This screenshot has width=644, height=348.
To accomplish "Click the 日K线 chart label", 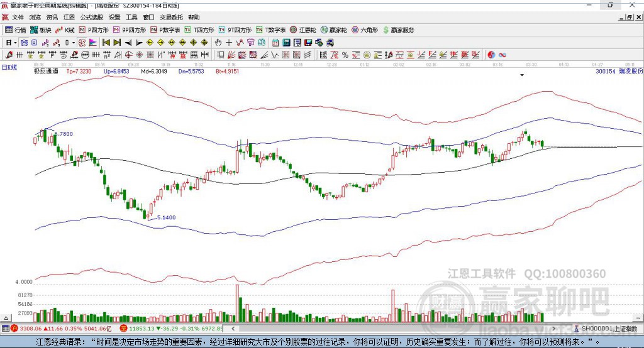I will click(x=9, y=67).
